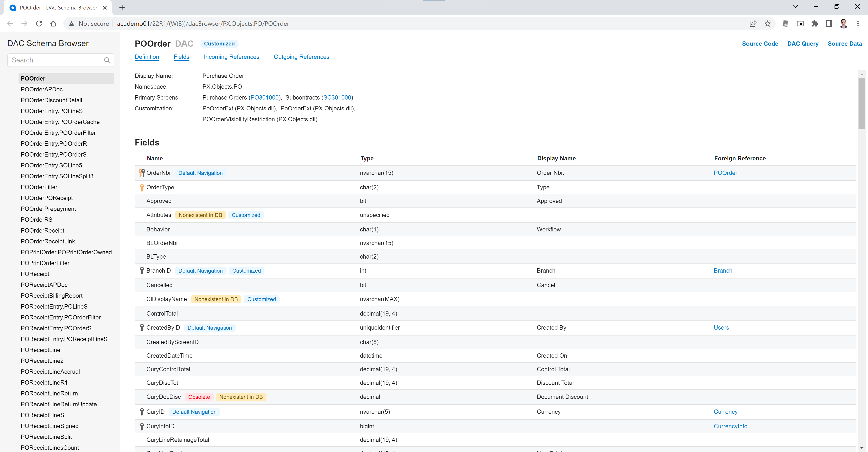Select POOrderEntry.POOrderCache in sidebar
This screenshot has height=452, width=868.
click(x=60, y=122)
